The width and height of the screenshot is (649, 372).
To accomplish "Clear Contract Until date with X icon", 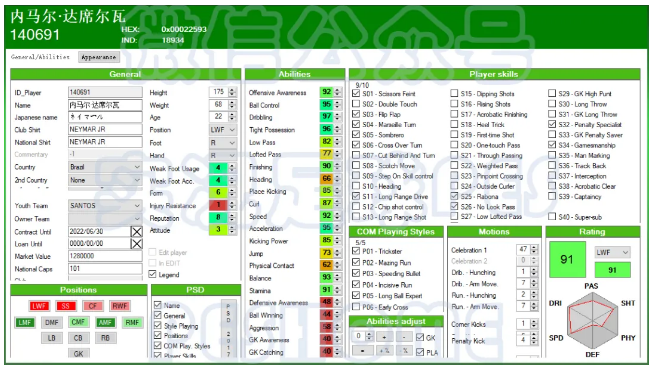I will [x=137, y=232].
